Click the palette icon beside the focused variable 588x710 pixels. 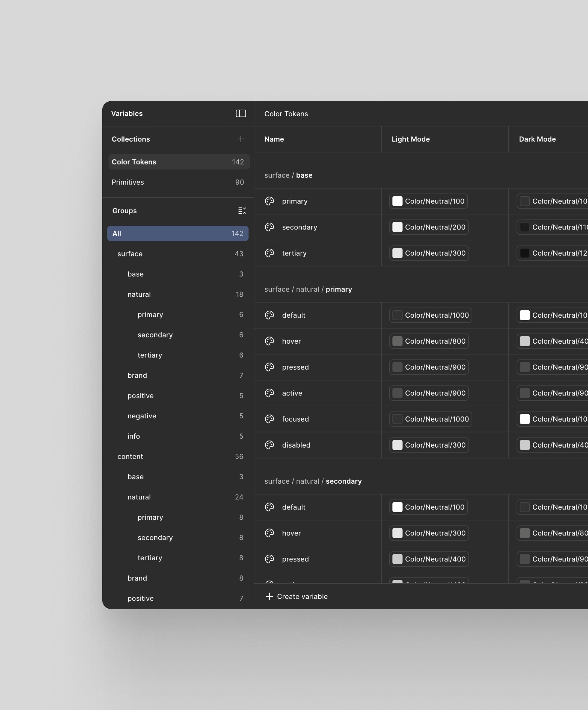click(269, 419)
